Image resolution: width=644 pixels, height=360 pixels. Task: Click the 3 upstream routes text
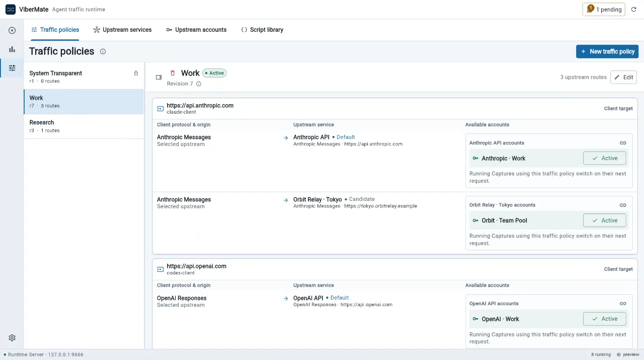coord(584,78)
